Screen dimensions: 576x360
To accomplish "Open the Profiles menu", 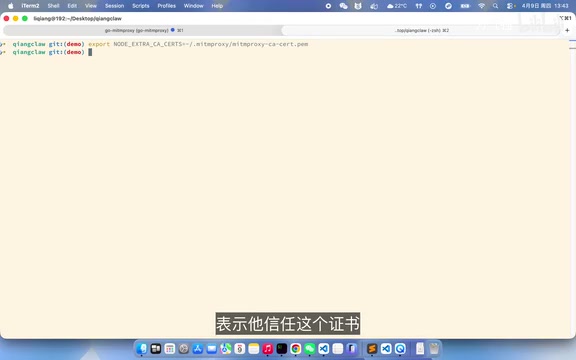I will 166,6.
